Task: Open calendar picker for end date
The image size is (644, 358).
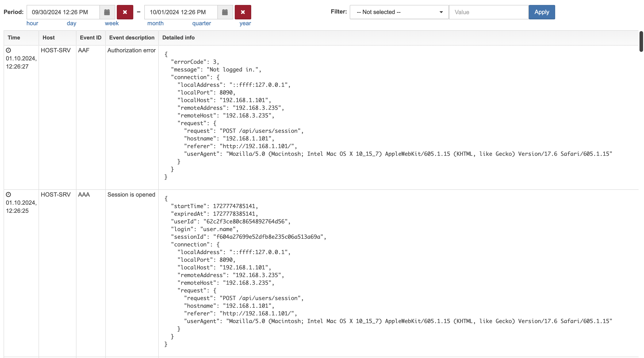Action: (x=225, y=12)
